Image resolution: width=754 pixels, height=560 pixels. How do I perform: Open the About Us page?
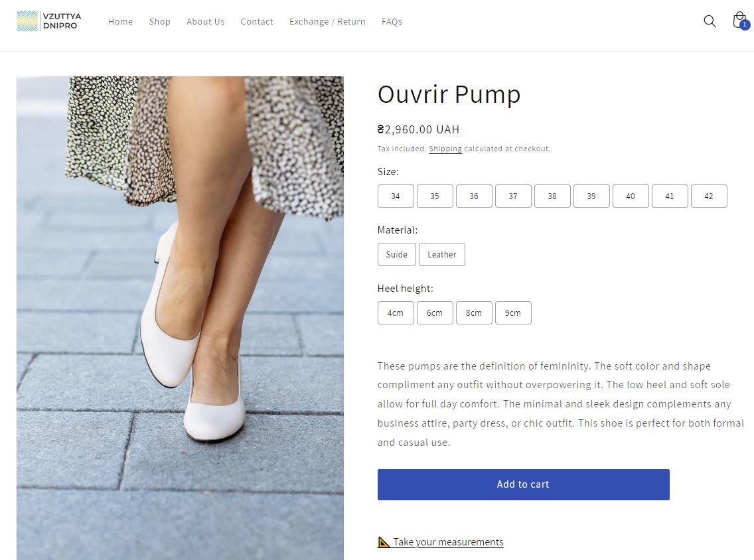(x=205, y=22)
